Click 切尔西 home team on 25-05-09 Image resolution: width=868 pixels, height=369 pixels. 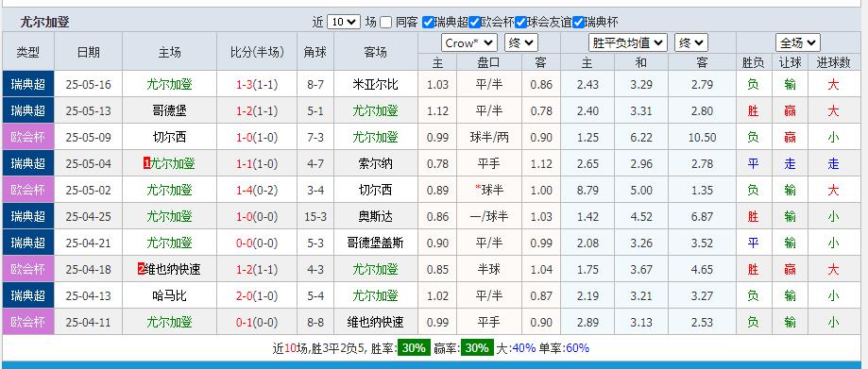tap(169, 137)
